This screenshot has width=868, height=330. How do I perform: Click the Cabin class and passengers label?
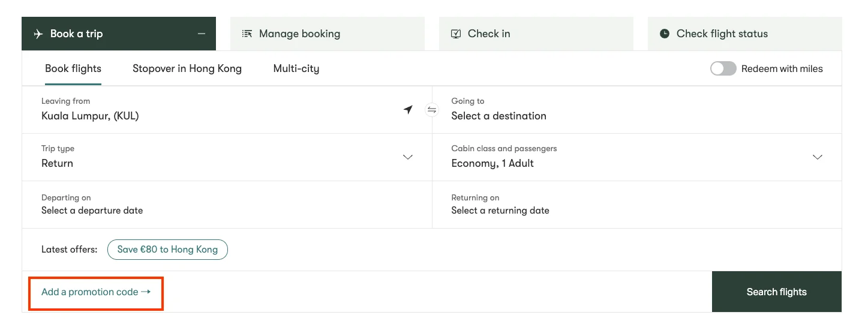pos(504,148)
